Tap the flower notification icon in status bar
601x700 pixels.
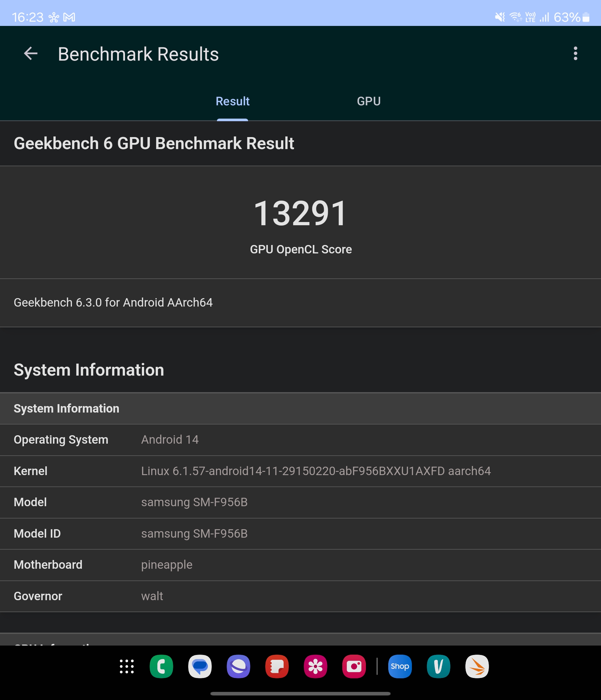[54, 17]
